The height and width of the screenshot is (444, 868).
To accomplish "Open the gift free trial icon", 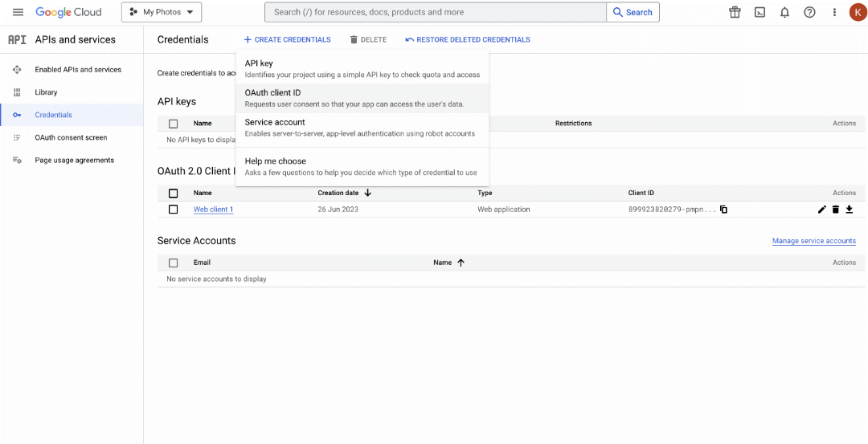I will click(x=735, y=12).
